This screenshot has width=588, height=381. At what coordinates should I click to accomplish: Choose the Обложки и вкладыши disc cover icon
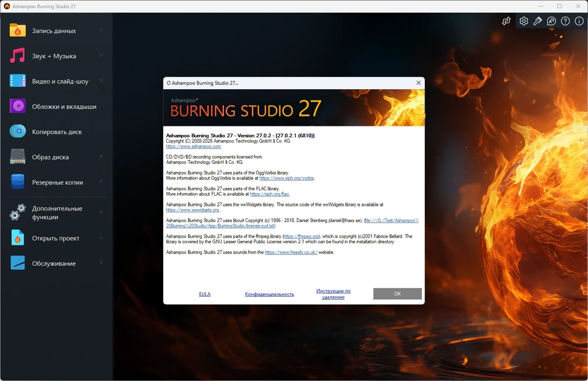(x=18, y=106)
